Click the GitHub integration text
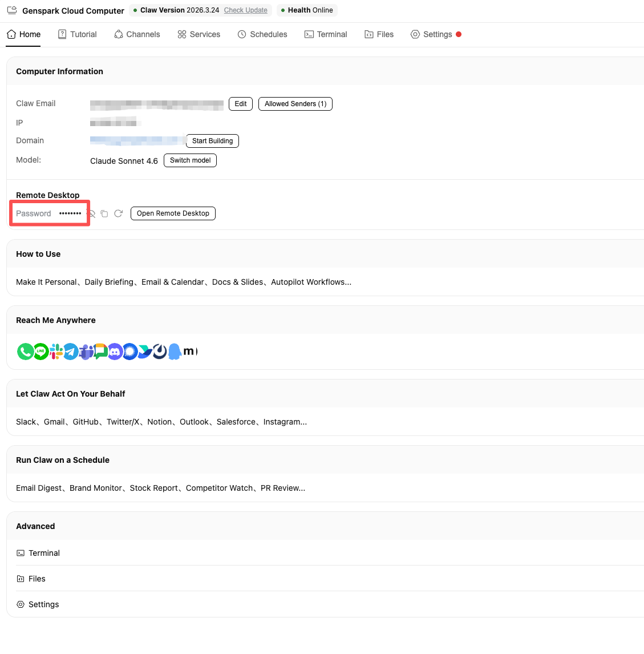This screenshot has height=654, width=644. 86,422
